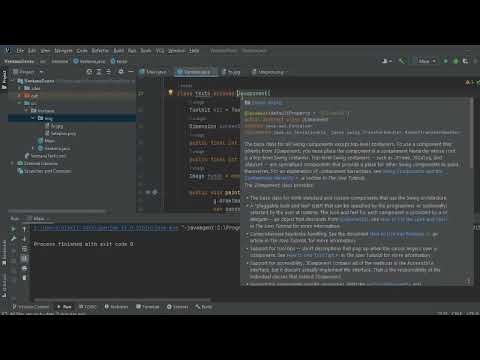Click the Run with Coverage icon
This screenshot has height=360, width=480.
(466, 61)
